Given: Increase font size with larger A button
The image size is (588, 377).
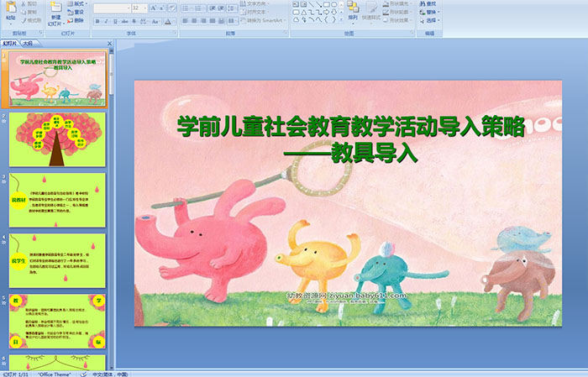Looking at the screenshot, I should point(154,8).
